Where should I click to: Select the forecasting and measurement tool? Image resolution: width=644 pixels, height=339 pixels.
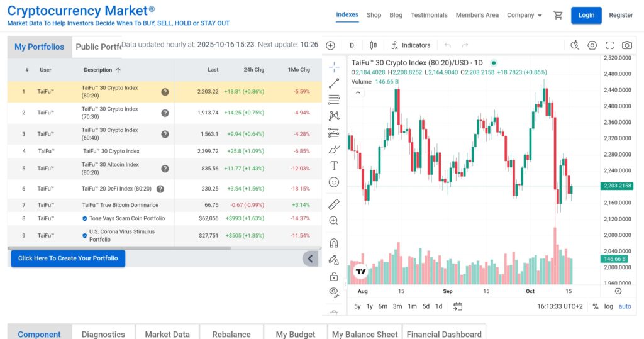coord(334,132)
